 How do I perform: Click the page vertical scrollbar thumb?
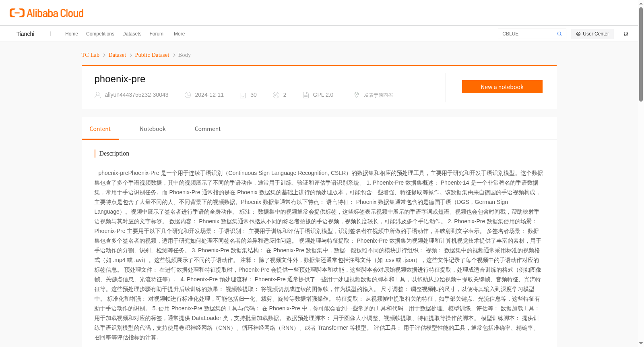click(641, 54)
